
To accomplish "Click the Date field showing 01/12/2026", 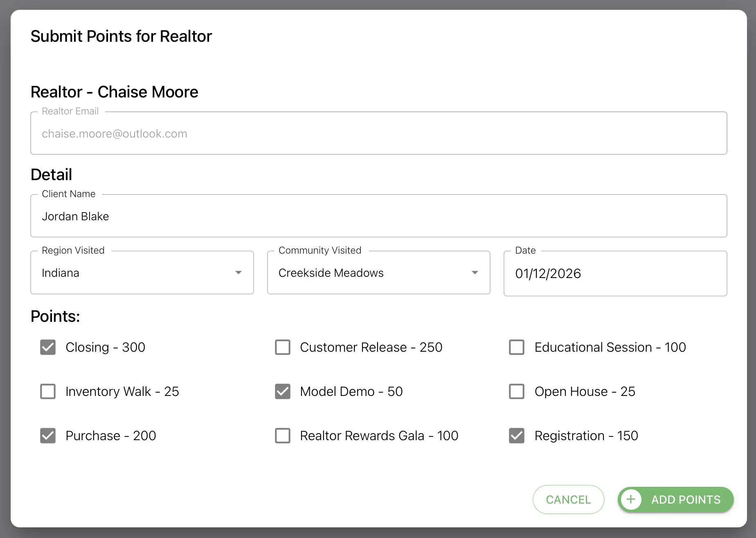I will [614, 274].
